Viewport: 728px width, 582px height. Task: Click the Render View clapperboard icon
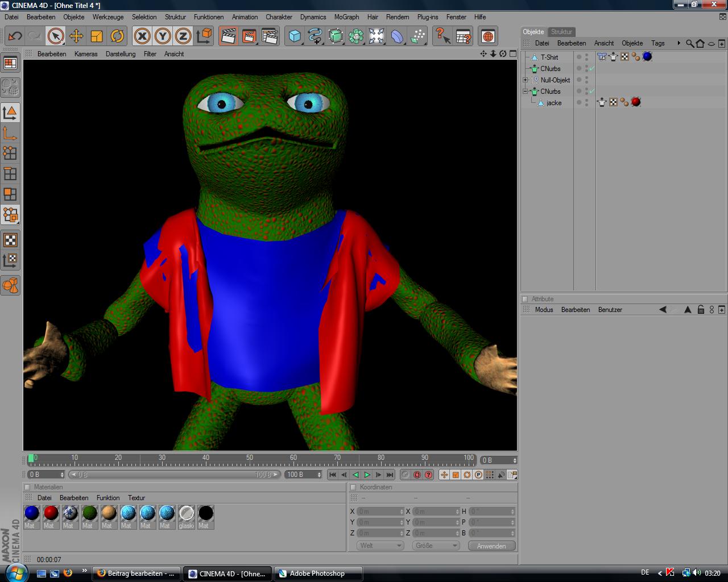pyautogui.click(x=228, y=36)
